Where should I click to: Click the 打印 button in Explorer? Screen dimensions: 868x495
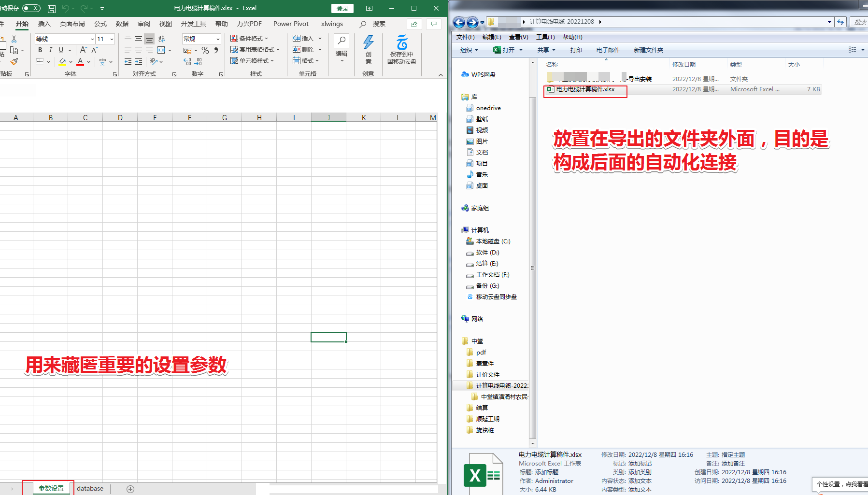tap(576, 50)
